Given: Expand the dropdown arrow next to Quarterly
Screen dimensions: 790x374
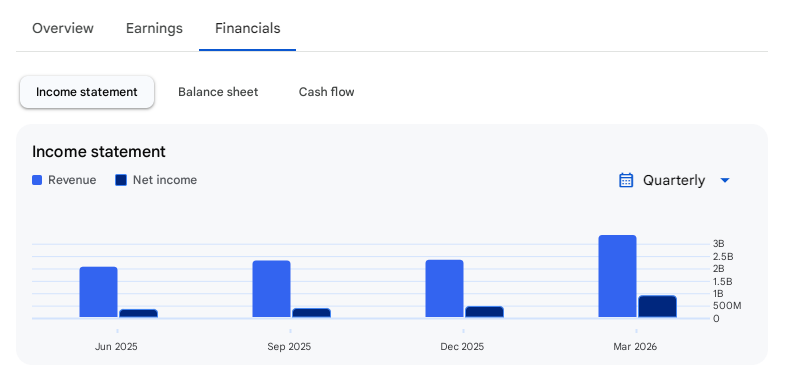Looking at the screenshot, I should (x=725, y=180).
